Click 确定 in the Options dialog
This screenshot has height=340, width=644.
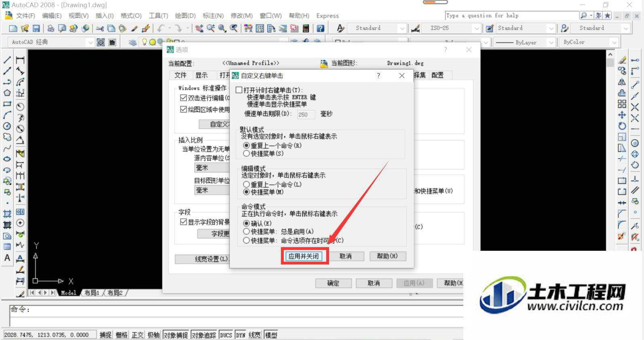333,283
